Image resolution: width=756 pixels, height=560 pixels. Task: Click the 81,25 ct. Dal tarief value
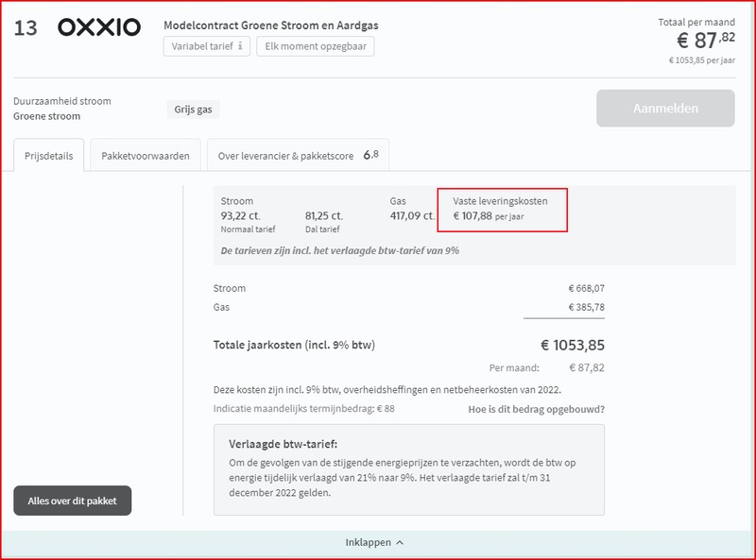tap(323, 216)
